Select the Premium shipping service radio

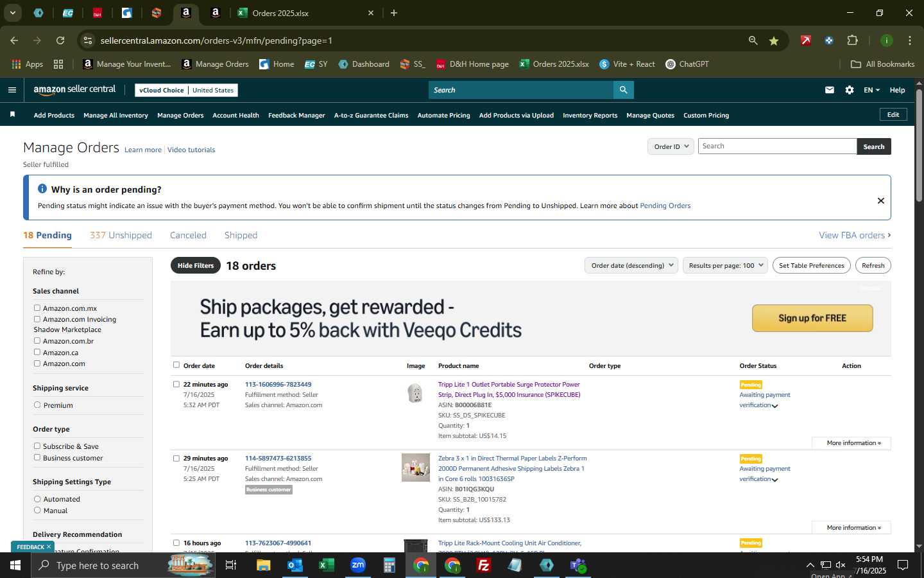37,405
